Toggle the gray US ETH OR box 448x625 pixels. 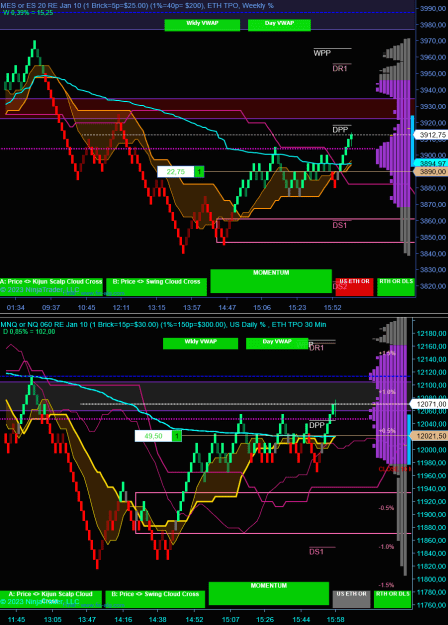[352, 599]
